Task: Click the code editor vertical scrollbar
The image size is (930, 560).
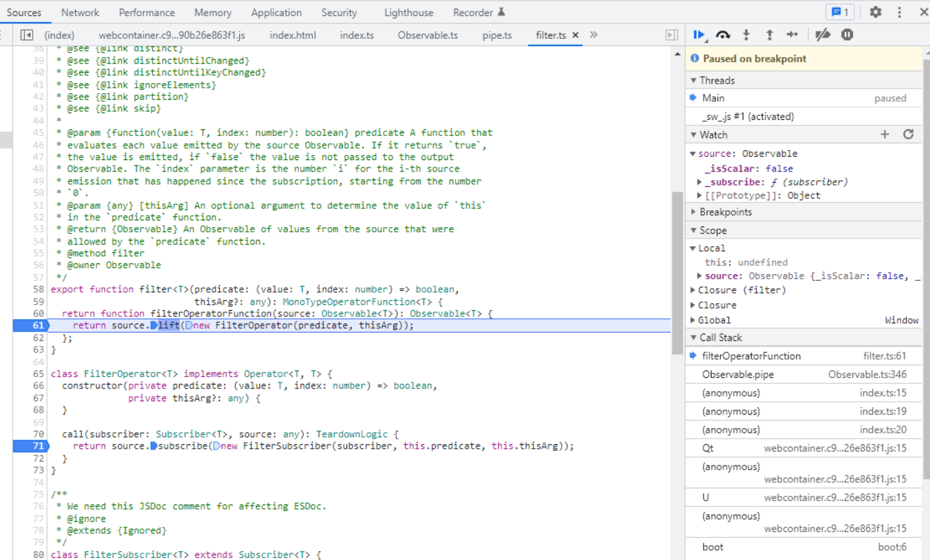Action: (677, 272)
